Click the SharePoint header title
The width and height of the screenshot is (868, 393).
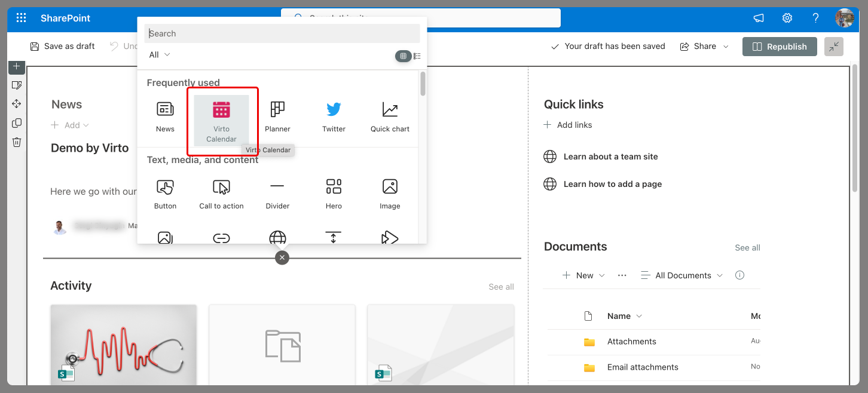coord(65,18)
